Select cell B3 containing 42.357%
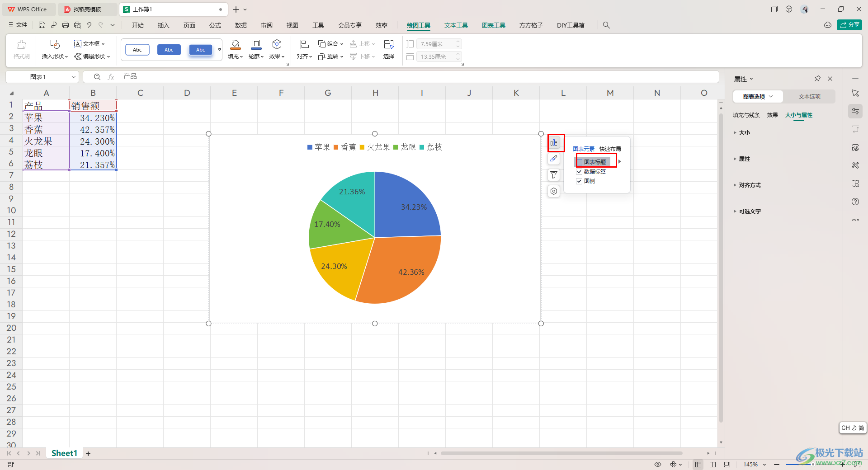Viewport: 868px width, 470px height. pyautogui.click(x=93, y=130)
